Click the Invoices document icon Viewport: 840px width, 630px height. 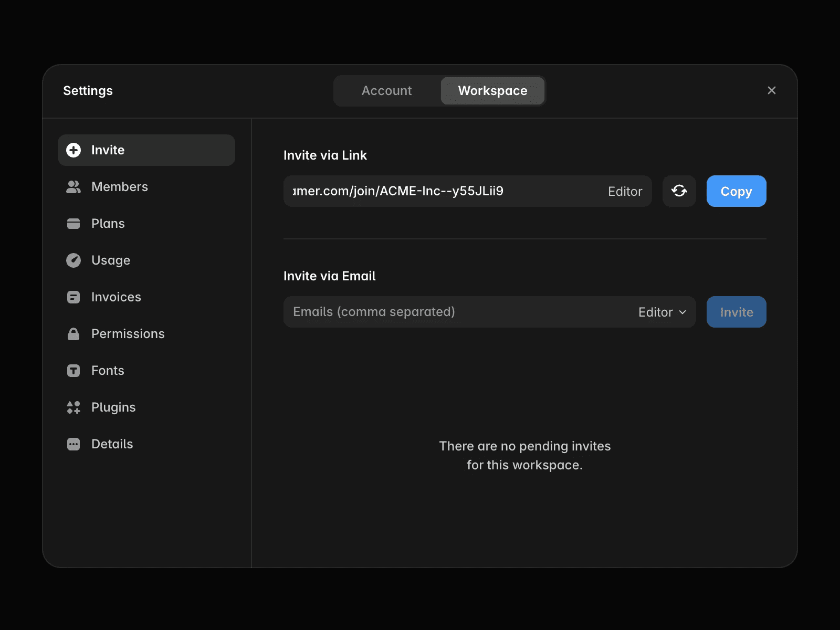[x=73, y=297]
